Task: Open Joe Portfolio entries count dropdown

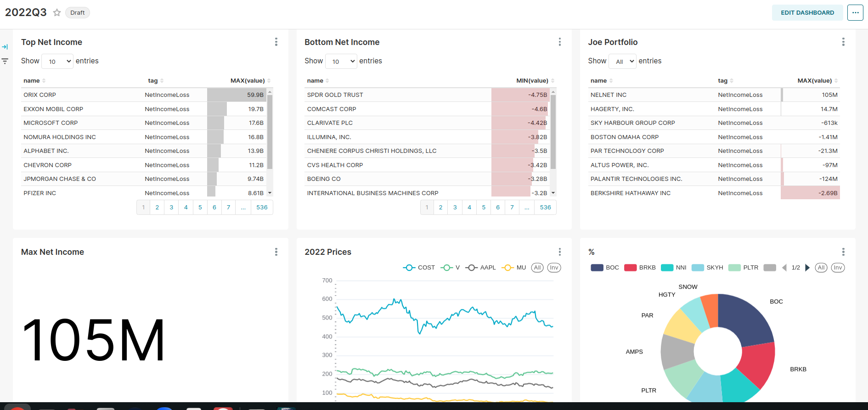Action: click(622, 61)
